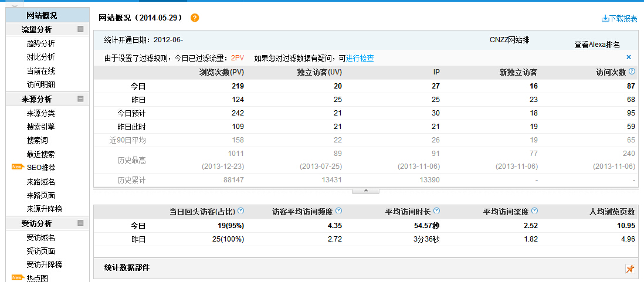Open the 进行检查 filter check link

pyautogui.click(x=360, y=58)
